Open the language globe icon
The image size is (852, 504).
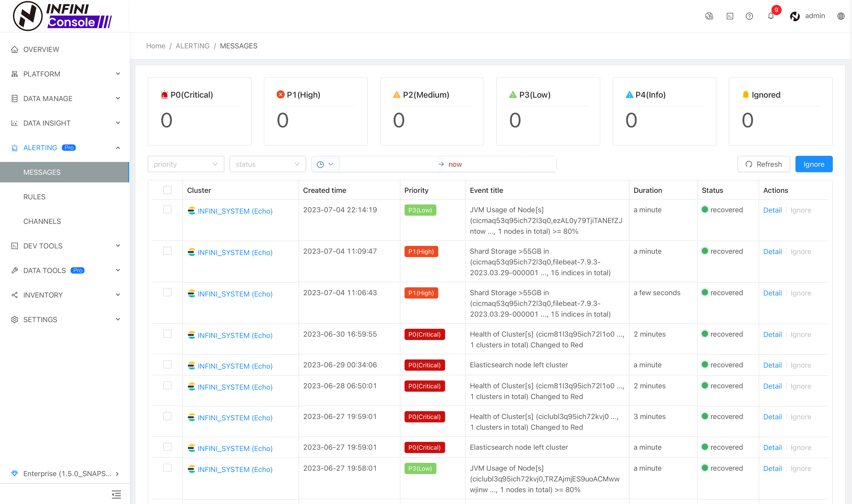click(841, 16)
